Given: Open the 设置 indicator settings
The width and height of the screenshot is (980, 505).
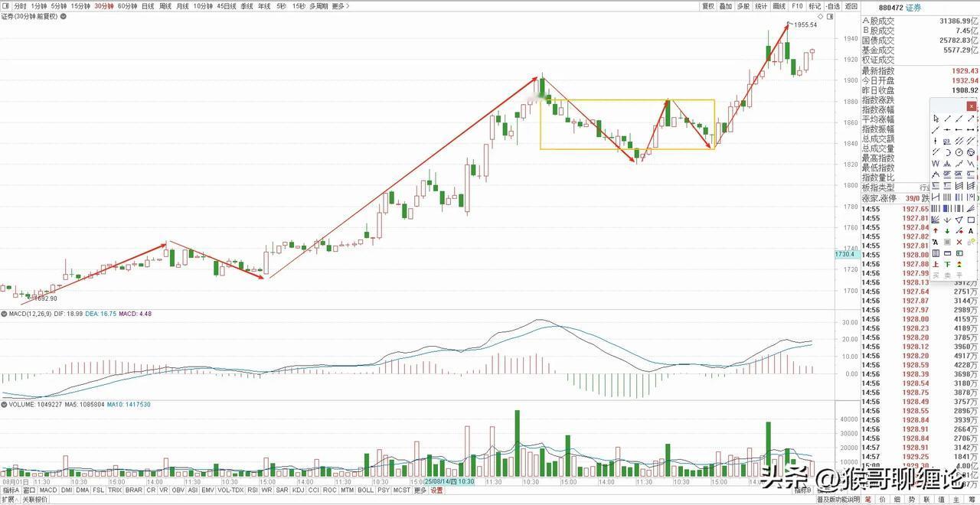Looking at the screenshot, I should click(x=436, y=490).
